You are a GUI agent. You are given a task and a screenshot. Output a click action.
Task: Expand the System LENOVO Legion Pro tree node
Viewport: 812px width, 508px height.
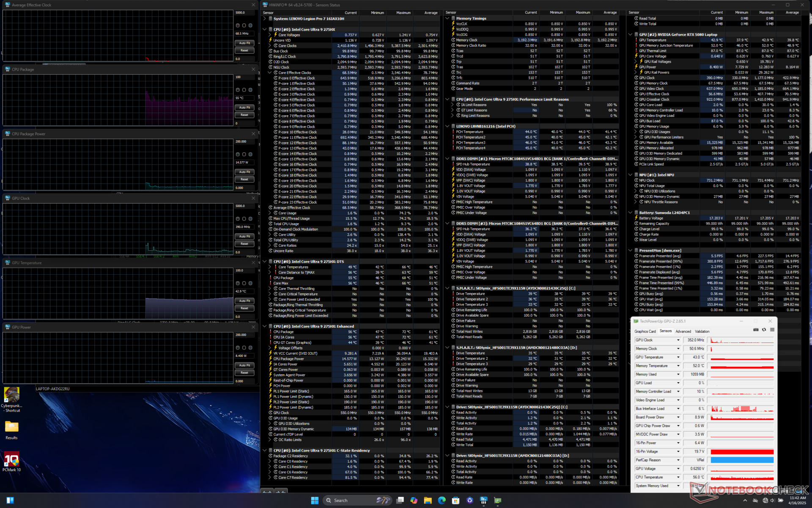coord(265,19)
